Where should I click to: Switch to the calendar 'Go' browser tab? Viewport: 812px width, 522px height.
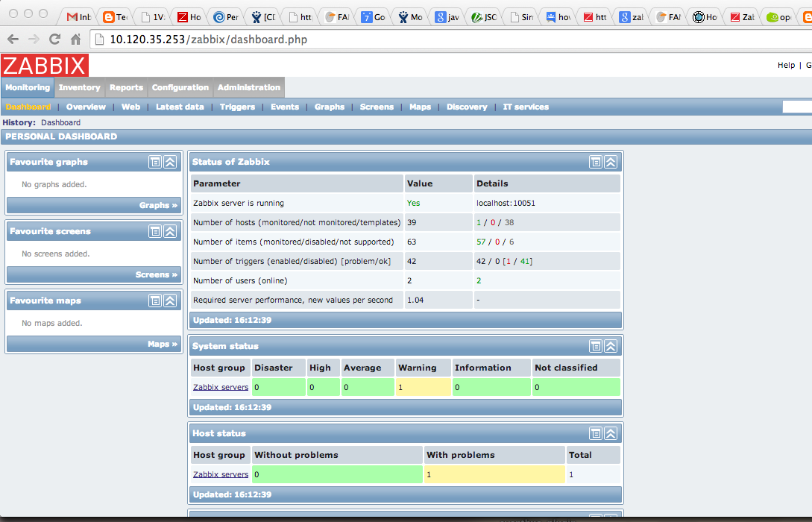click(x=374, y=17)
